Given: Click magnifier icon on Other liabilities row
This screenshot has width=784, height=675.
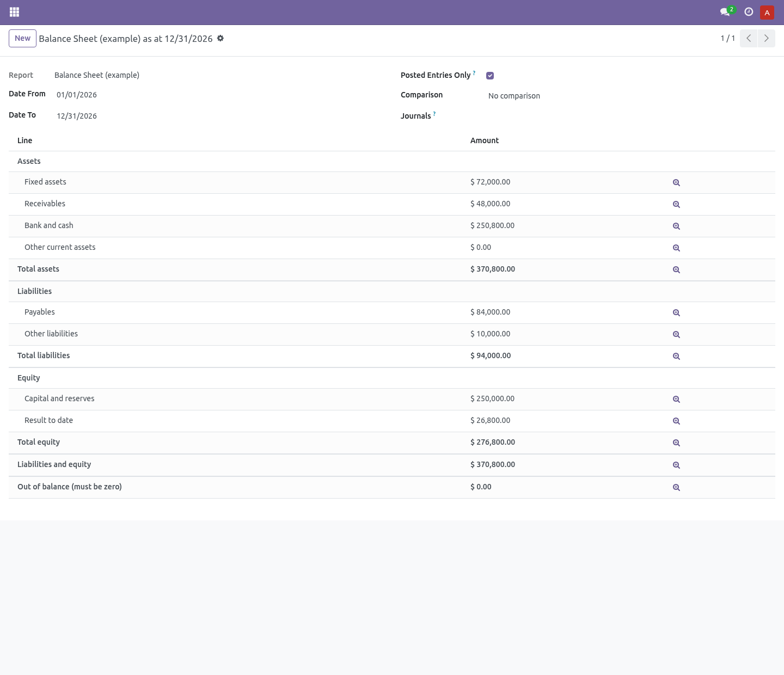Looking at the screenshot, I should pos(676,335).
